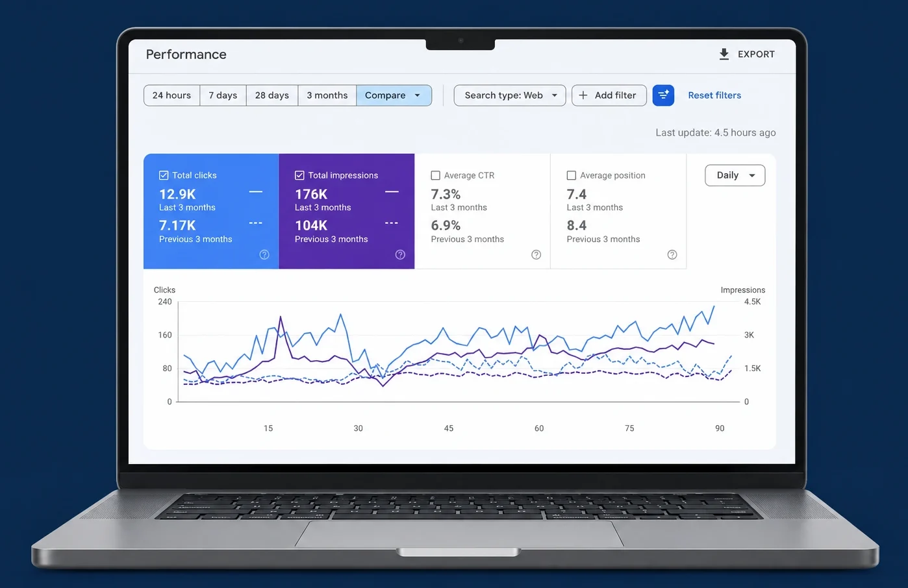Click the 12.9K total clicks value

click(177, 194)
